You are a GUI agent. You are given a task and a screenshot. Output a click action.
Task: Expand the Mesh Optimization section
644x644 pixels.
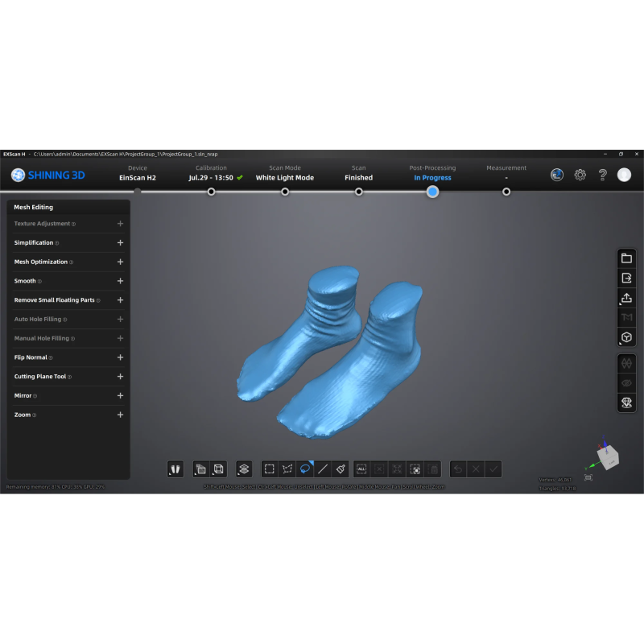[x=120, y=262]
